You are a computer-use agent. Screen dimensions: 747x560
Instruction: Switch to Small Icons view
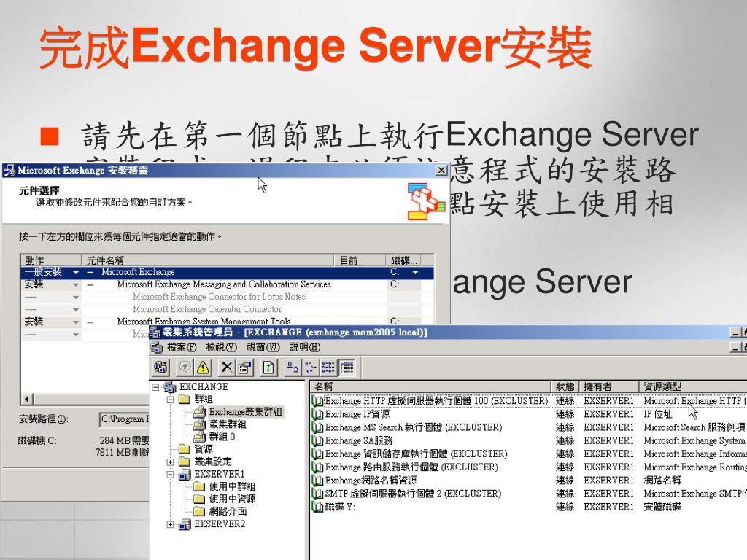coord(311,367)
